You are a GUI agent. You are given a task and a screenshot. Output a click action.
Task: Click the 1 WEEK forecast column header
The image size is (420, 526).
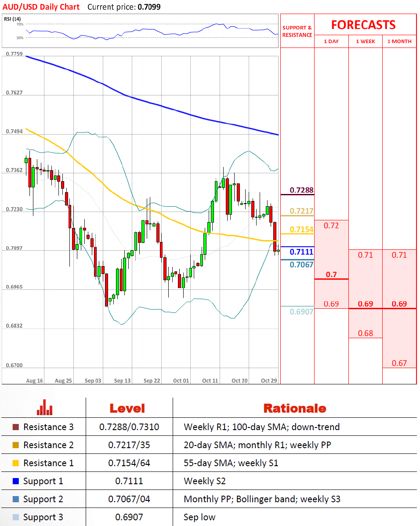pos(366,41)
